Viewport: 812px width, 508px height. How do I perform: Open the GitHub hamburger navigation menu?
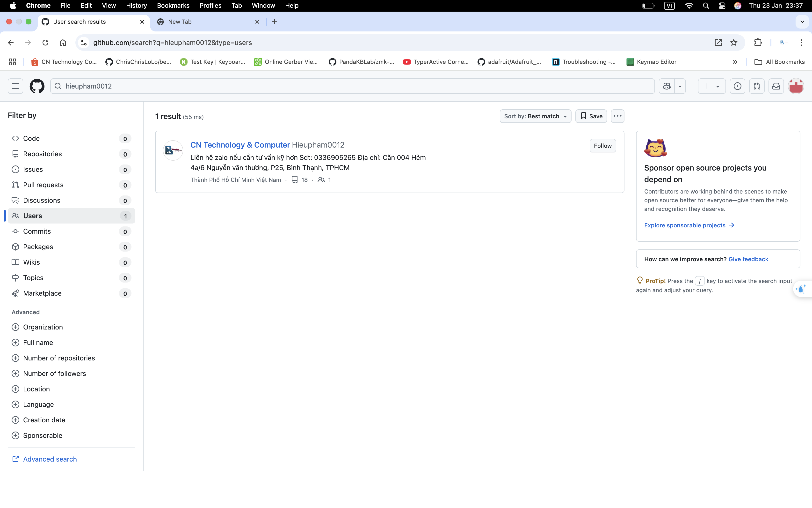tap(15, 86)
